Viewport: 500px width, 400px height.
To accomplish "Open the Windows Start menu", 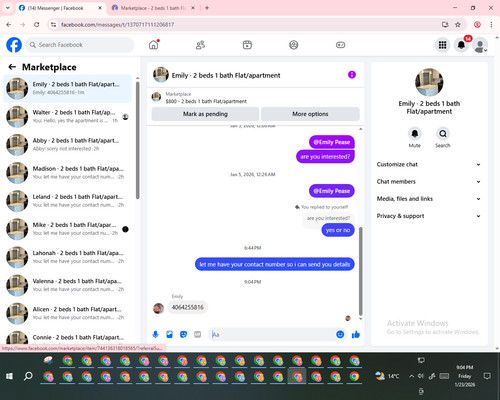I will coord(10,376).
